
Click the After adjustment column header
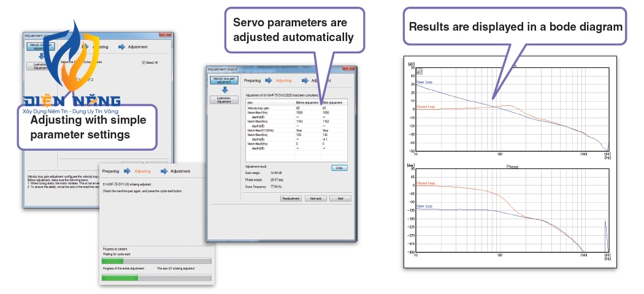[334, 102]
